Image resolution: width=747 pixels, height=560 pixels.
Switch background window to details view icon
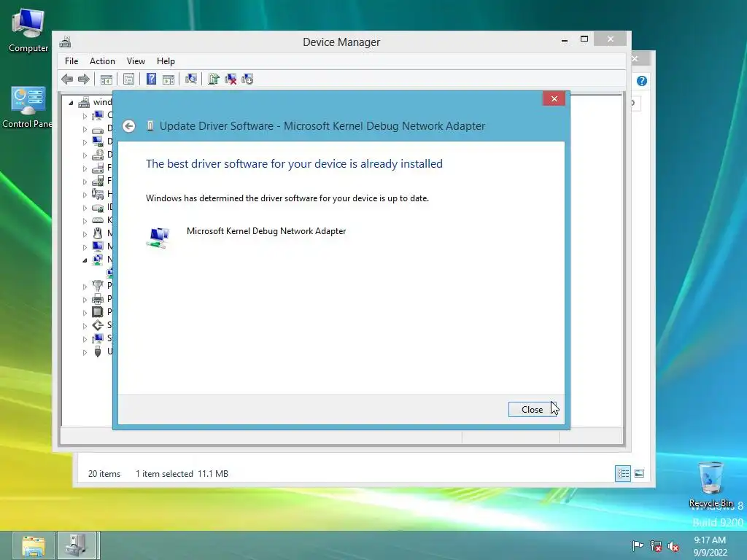coord(623,474)
